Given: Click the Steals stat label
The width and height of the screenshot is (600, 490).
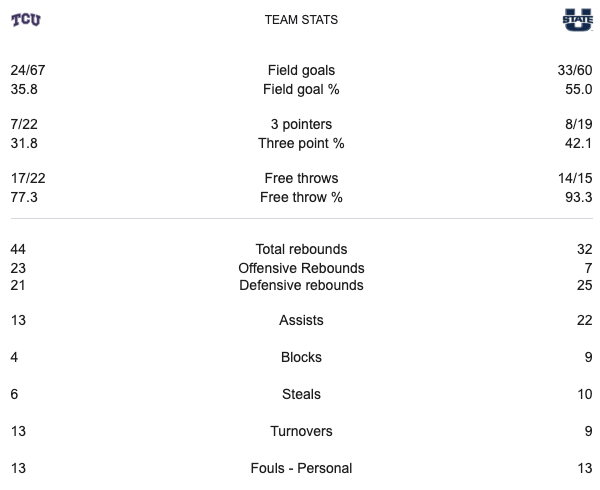Looking at the screenshot, I should (x=301, y=395).
